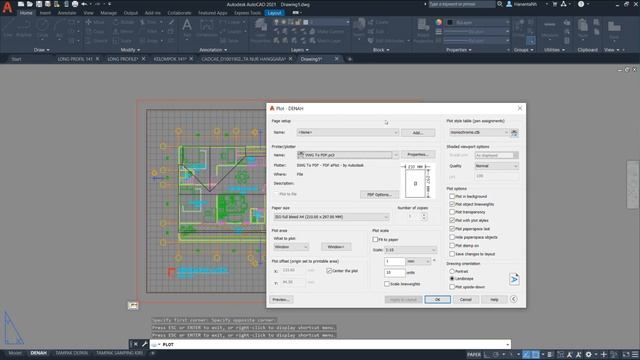Click the Plot printer icon in quick access toolbar
The height and width of the screenshot is (360, 640).
pyautogui.click(x=75, y=4)
